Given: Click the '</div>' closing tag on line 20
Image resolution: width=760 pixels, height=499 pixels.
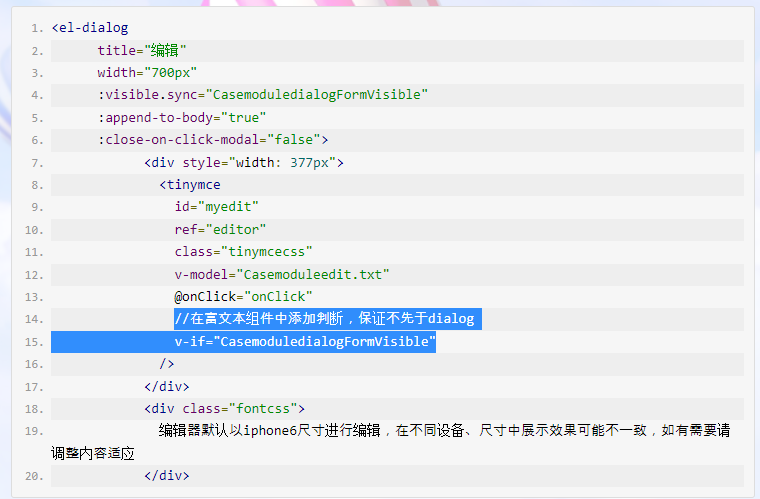Looking at the screenshot, I should click(x=166, y=476).
